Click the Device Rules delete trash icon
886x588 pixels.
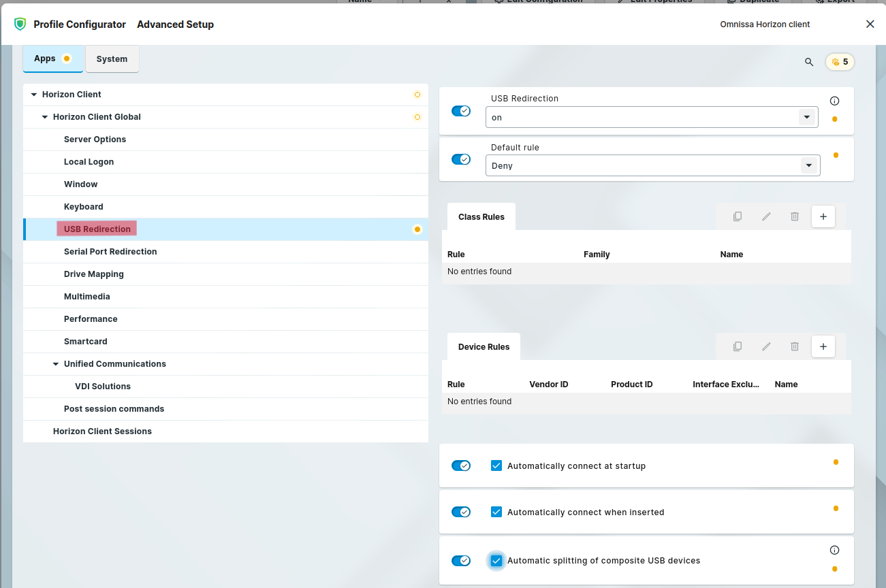coord(794,346)
